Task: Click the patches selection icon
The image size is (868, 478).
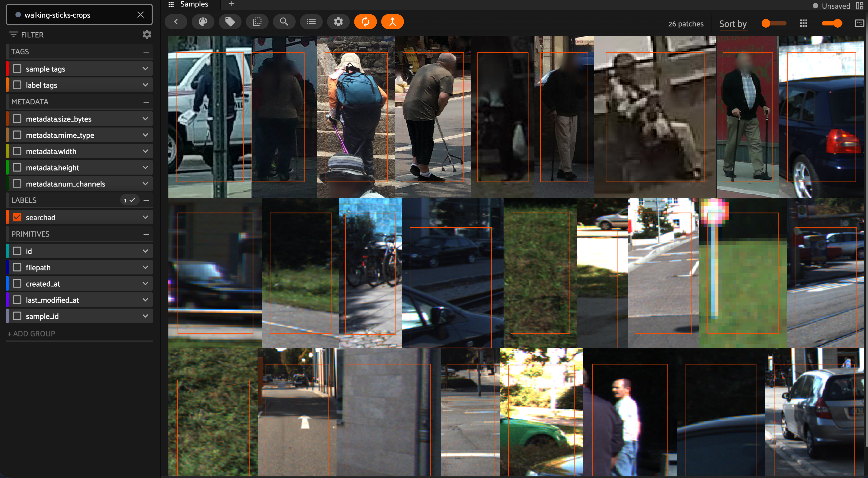Action: [x=257, y=22]
